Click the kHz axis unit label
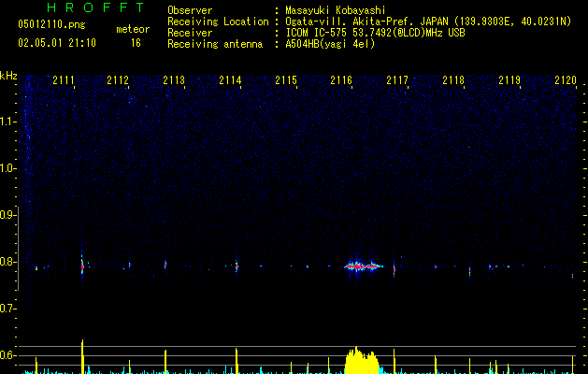This screenshot has width=588, height=374. click(8, 76)
